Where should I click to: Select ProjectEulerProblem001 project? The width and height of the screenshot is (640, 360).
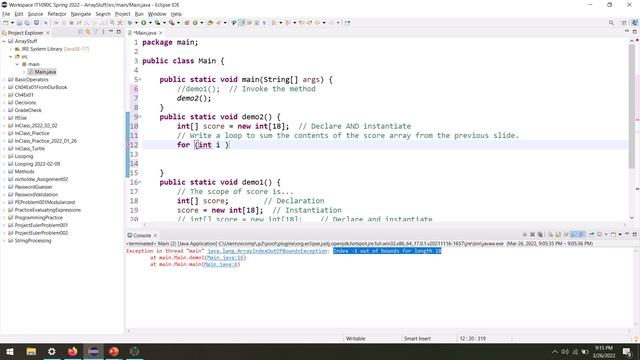[41, 225]
